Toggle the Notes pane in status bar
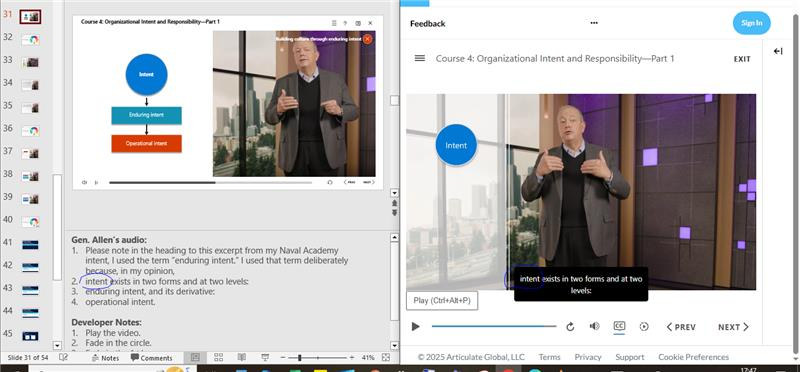 [x=105, y=358]
